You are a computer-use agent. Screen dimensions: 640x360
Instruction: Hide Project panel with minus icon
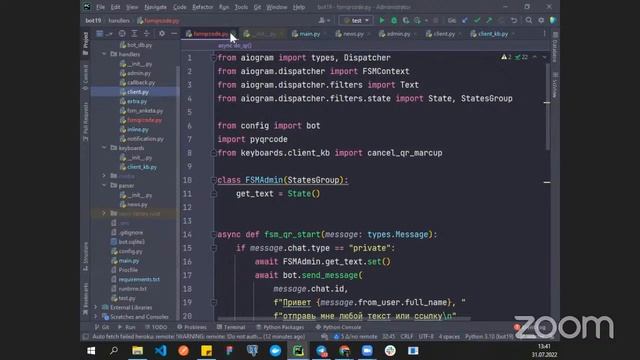[174, 34]
